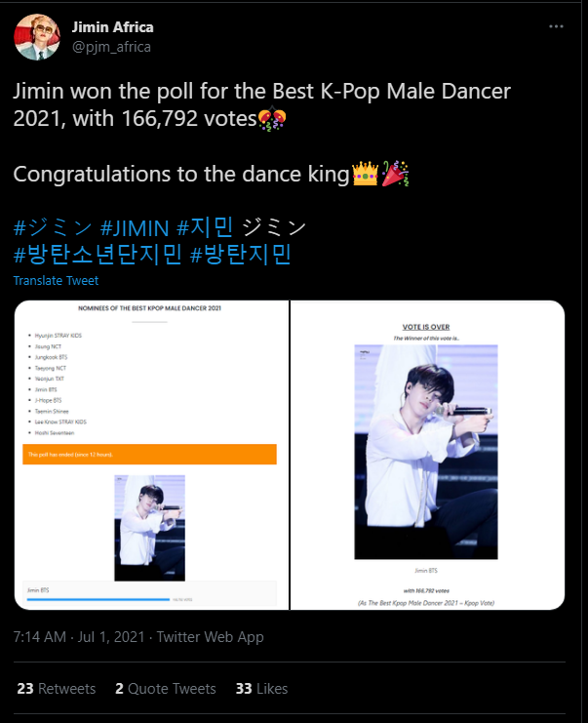The width and height of the screenshot is (588, 723).
Task: Click the Twitter Web App source link
Action: pyautogui.click(x=210, y=637)
